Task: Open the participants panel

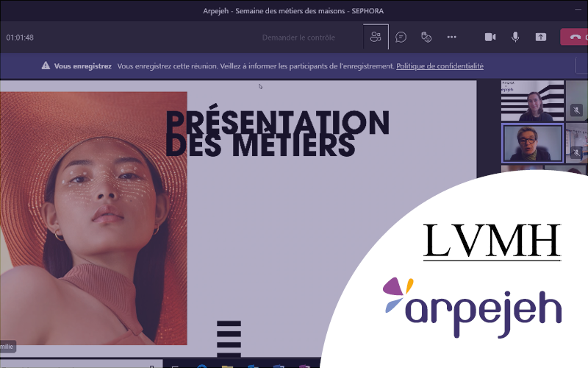Action: click(376, 37)
